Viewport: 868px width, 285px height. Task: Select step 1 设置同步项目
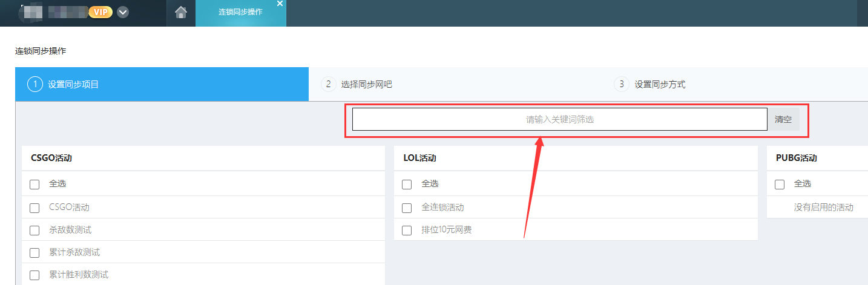pos(162,84)
